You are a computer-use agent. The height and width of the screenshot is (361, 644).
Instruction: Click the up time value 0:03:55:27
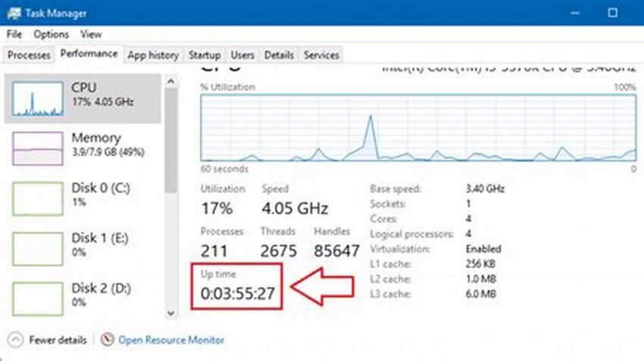[237, 294]
